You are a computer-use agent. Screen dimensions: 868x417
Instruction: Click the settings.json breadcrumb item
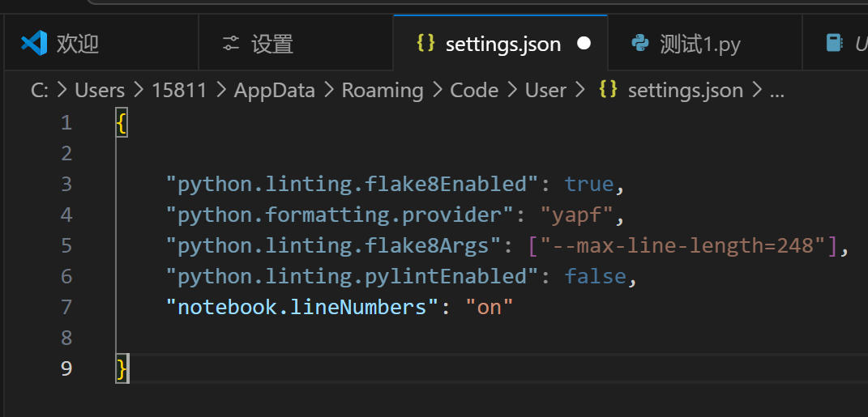pos(686,90)
